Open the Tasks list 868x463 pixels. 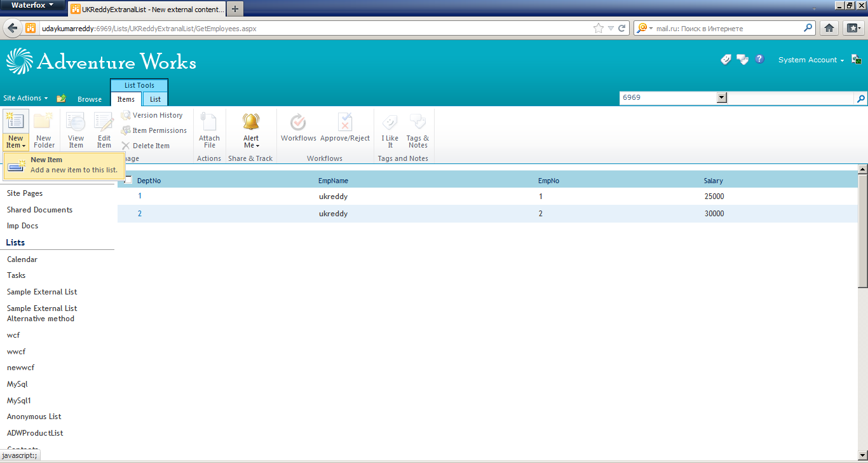(x=17, y=275)
